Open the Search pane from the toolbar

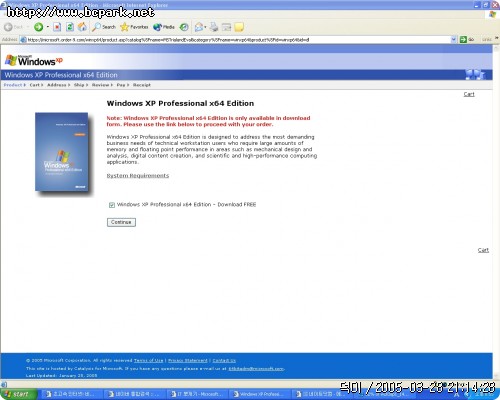pyautogui.click(x=104, y=27)
